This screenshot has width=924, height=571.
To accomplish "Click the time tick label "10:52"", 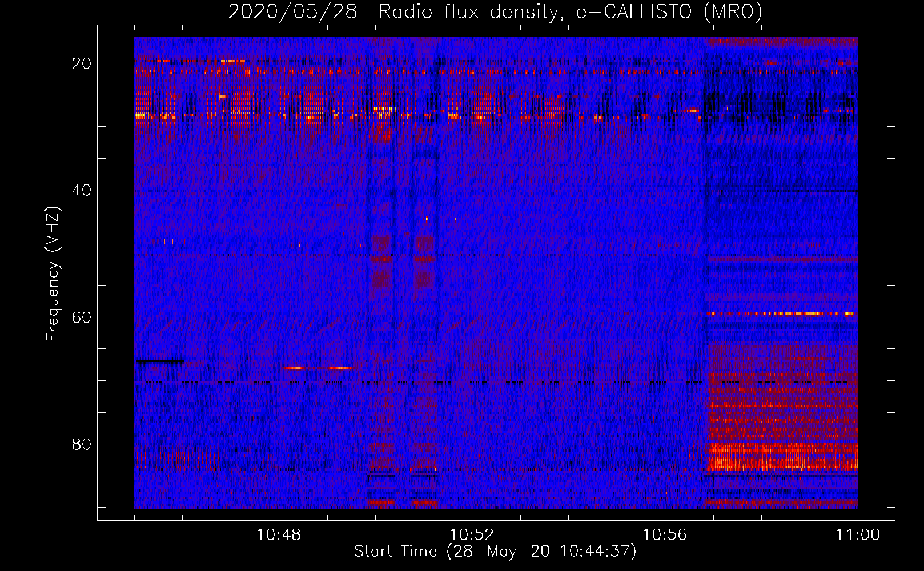I will pyautogui.click(x=472, y=534).
